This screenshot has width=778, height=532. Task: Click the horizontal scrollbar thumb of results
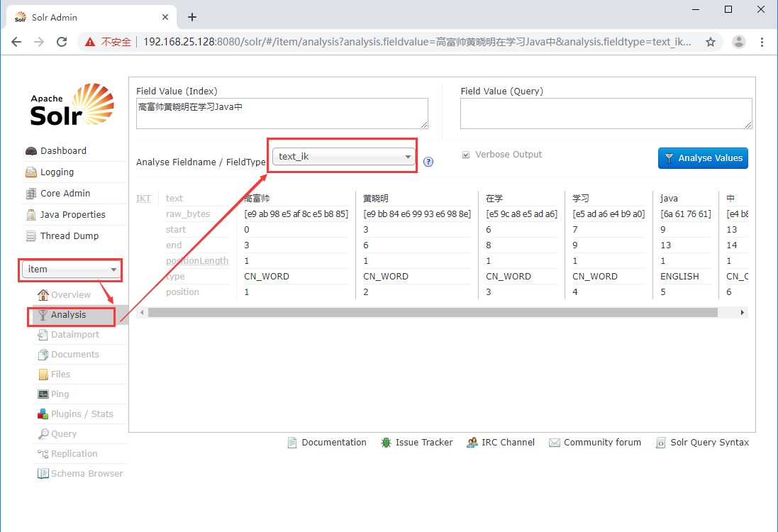[x=433, y=313]
